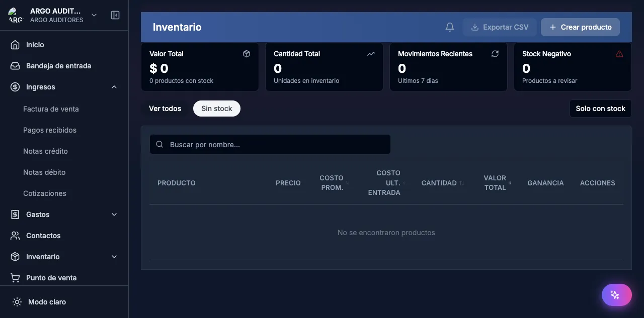
Task: Click the trend arrow icon on Cantidad Total
Action: [371, 53]
